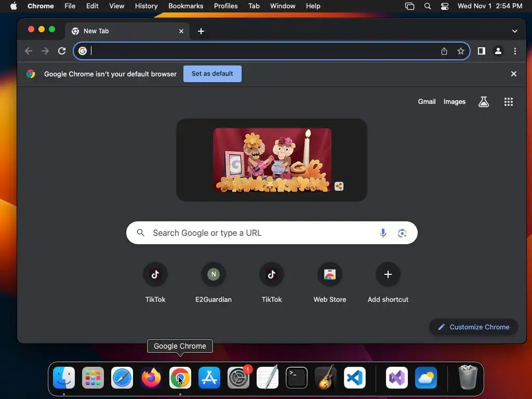Screen dimensions: 532x399
Task: Open a new tab with plus button
Action: pyautogui.click(x=201, y=31)
